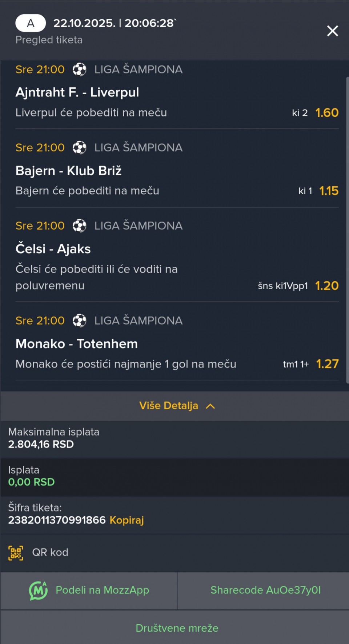Tap the 'A' ticket badge
Viewport: 349px width, 644px height.
coord(31,23)
